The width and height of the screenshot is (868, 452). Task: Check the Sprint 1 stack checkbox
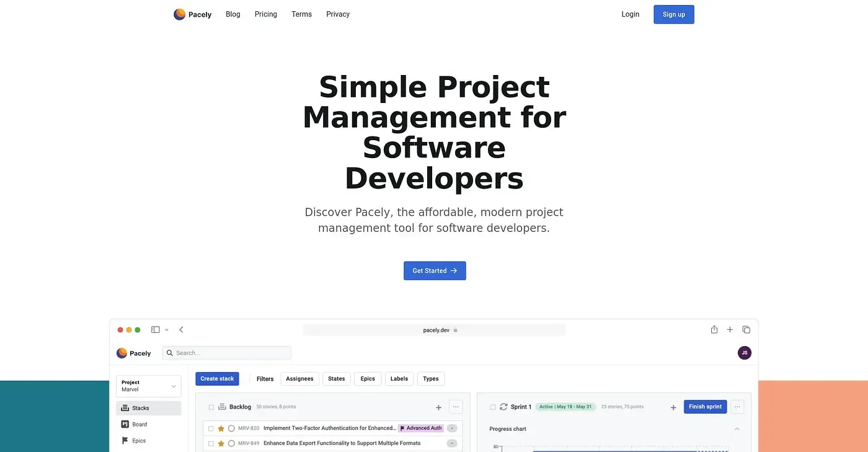(x=493, y=407)
